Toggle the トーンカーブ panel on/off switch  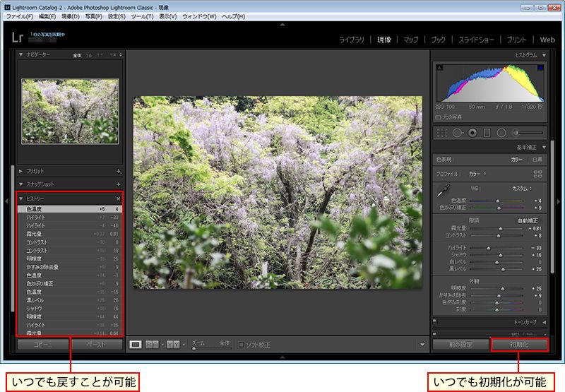[434, 322]
